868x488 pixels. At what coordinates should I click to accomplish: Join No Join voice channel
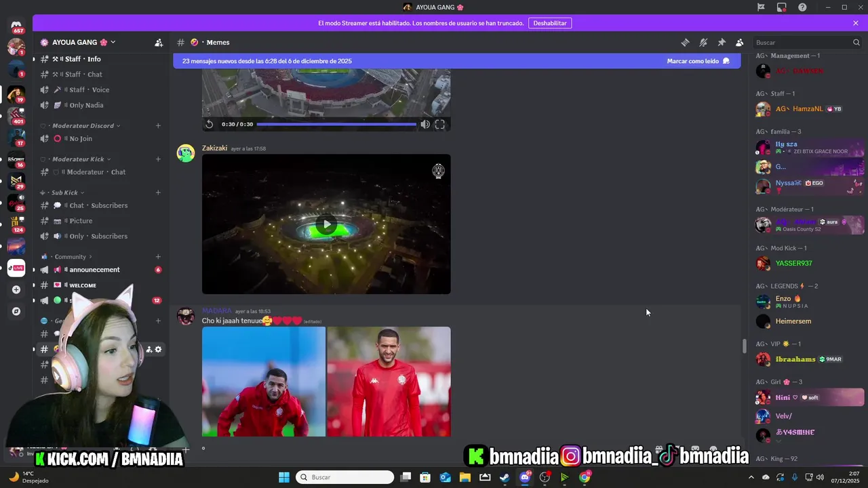click(102, 138)
